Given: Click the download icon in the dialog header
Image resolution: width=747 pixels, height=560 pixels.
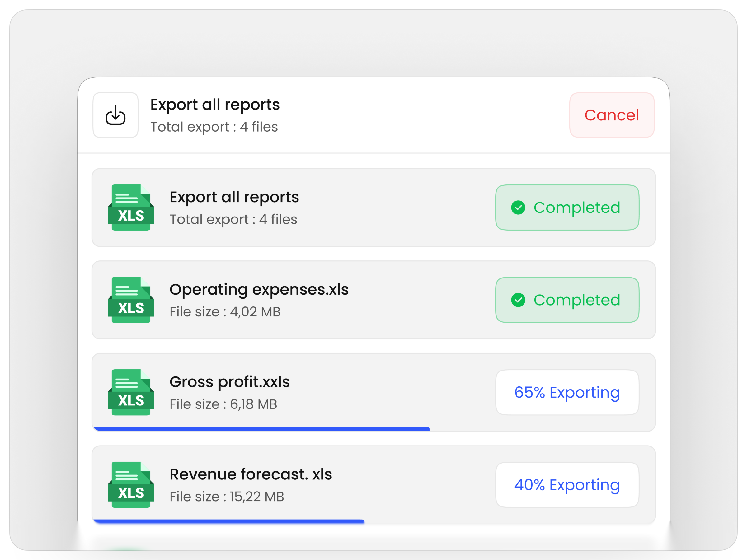Looking at the screenshot, I should pos(115,115).
